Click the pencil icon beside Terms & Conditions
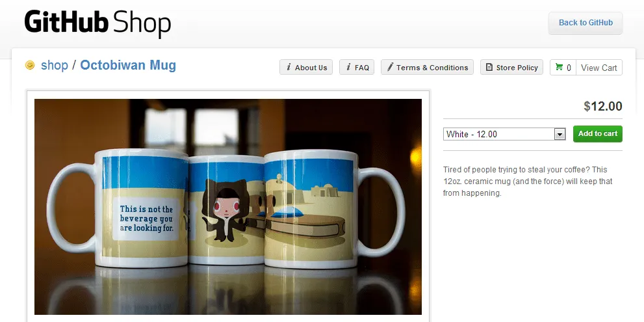The image size is (644, 322). pyautogui.click(x=390, y=67)
